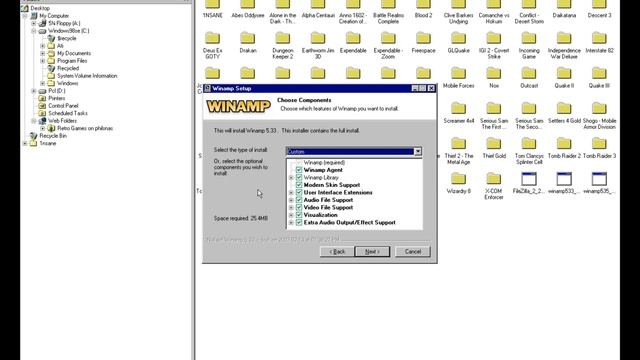The height and width of the screenshot is (360, 640).
Task: Select the Earthworm Jim 3D folder
Action: 318,46
